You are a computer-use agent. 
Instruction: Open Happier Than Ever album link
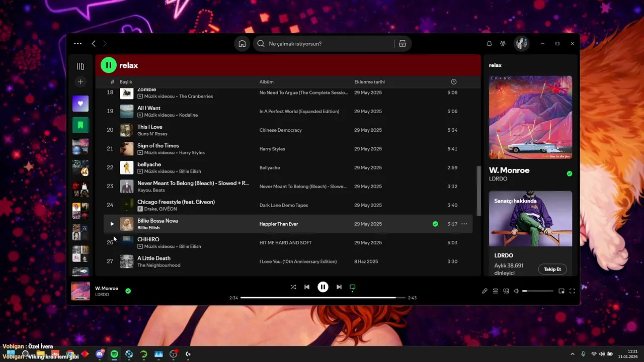point(279,224)
